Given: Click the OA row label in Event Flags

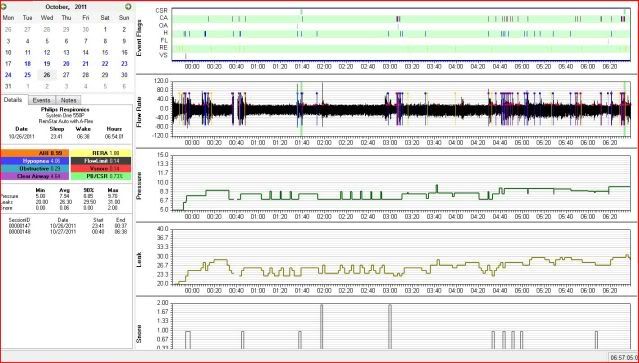Looking at the screenshot, I should coord(164,25).
